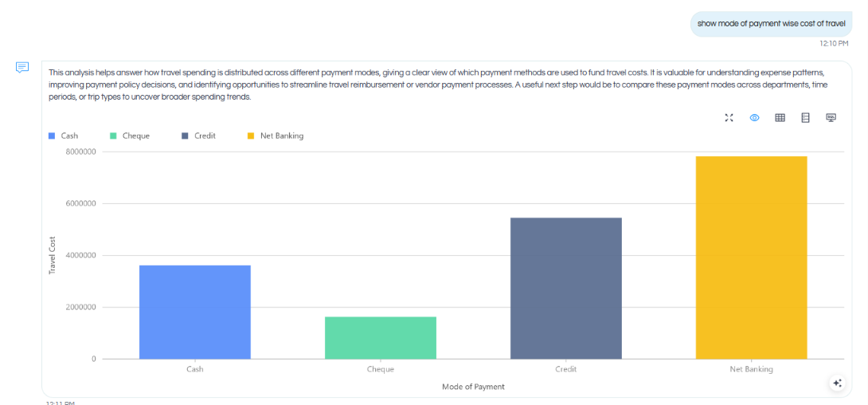Toggle the Cheque series in the legend

(x=130, y=136)
